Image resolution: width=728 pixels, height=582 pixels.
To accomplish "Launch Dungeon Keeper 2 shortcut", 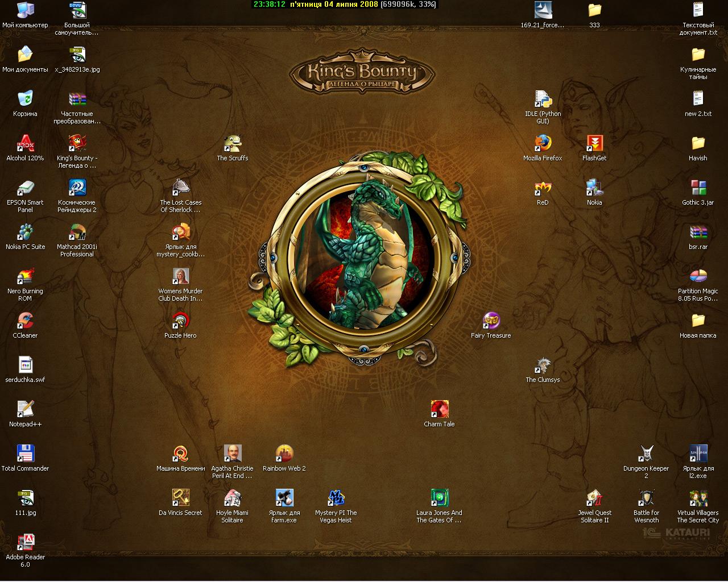I will 646,453.
